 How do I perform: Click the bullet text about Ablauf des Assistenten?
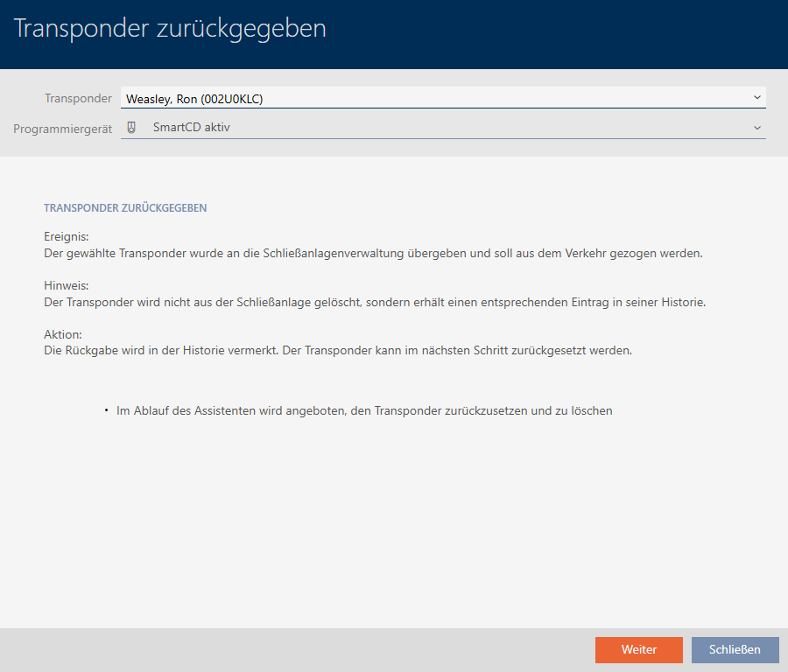364,410
